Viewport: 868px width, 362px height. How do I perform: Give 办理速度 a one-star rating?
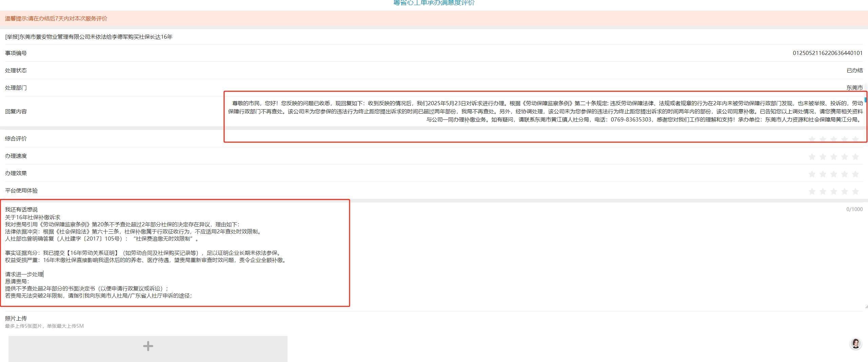[x=812, y=156]
